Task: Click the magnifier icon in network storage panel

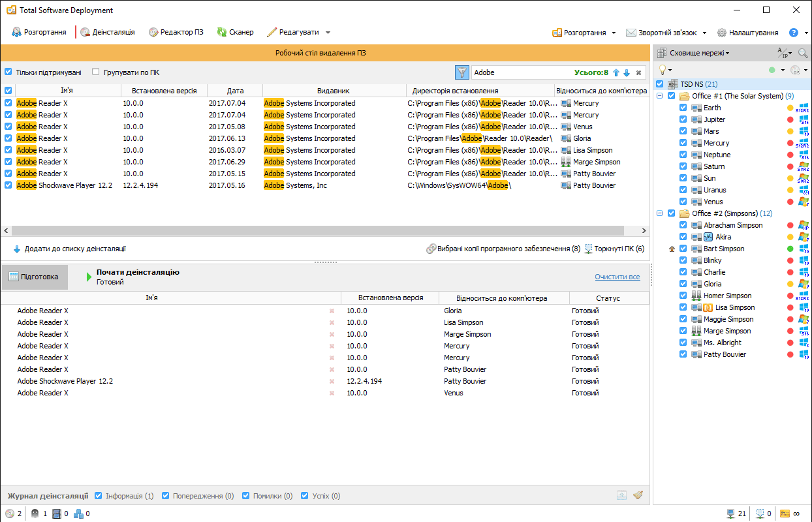Action: (x=802, y=53)
